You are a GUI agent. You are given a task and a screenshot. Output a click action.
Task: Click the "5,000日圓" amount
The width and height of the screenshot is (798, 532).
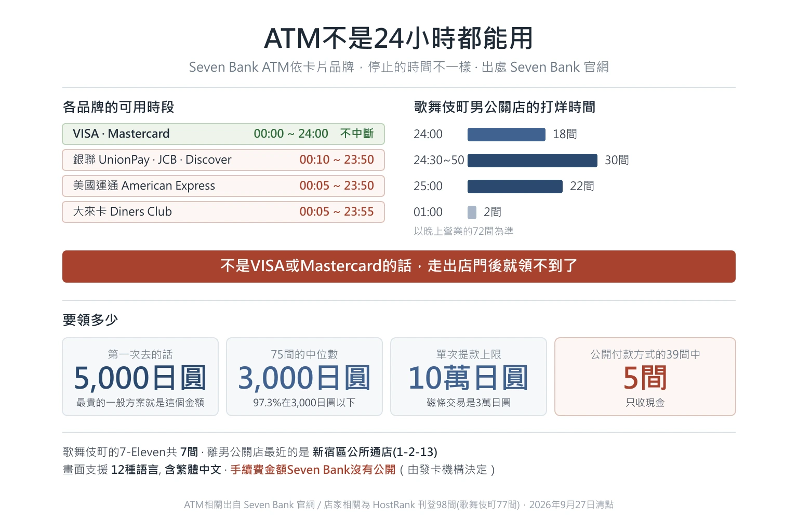pos(140,378)
